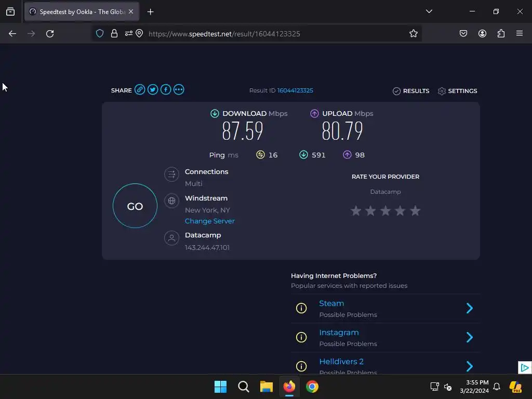Click IP address 143.244.47.101 text

click(207, 247)
